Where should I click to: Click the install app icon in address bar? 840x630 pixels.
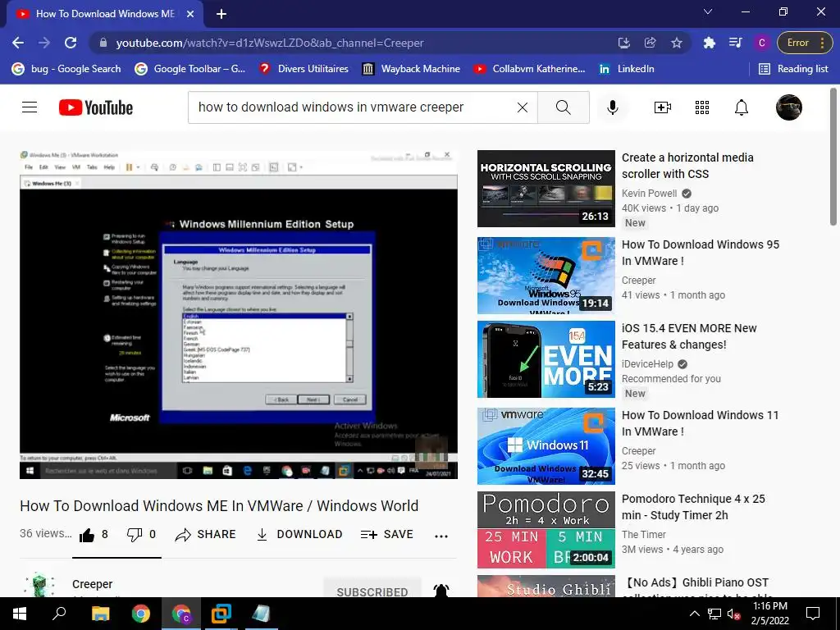pyautogui.click(x=623, y=43)
